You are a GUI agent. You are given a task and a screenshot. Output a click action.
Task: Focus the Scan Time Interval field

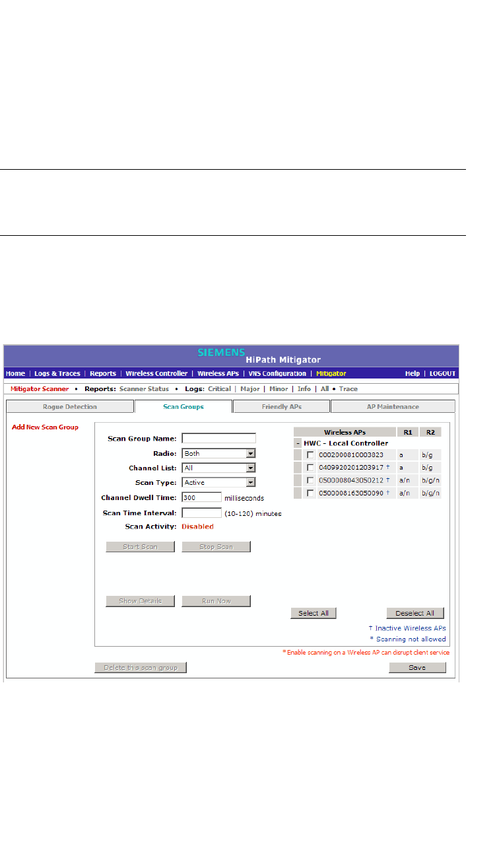coord(201,513)
